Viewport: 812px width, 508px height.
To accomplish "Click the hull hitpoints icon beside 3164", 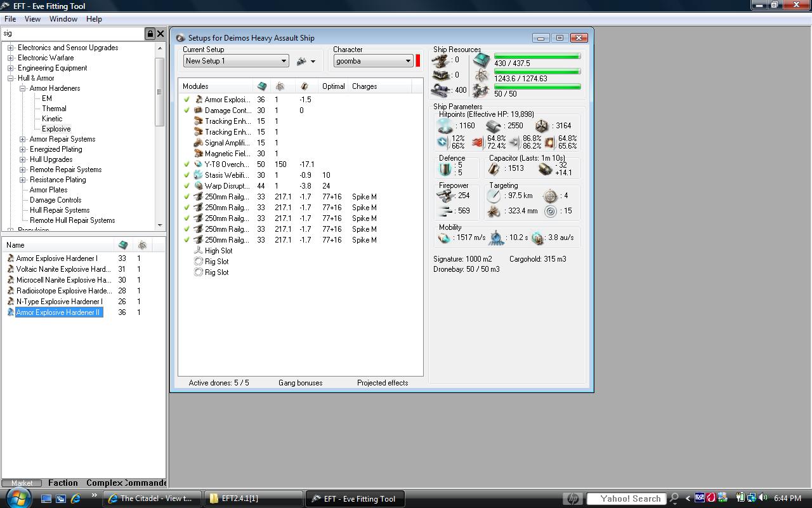I will point(541,126).
